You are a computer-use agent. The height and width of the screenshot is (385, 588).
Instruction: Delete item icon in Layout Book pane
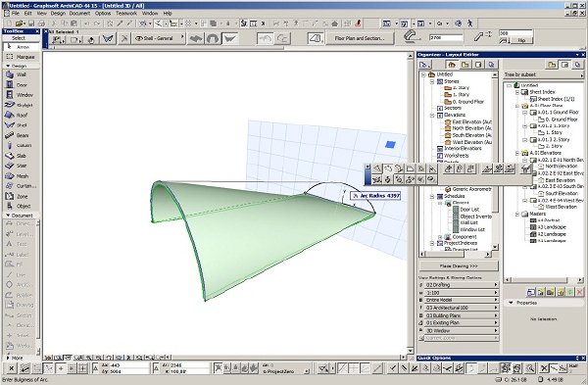tap(579, 292)
